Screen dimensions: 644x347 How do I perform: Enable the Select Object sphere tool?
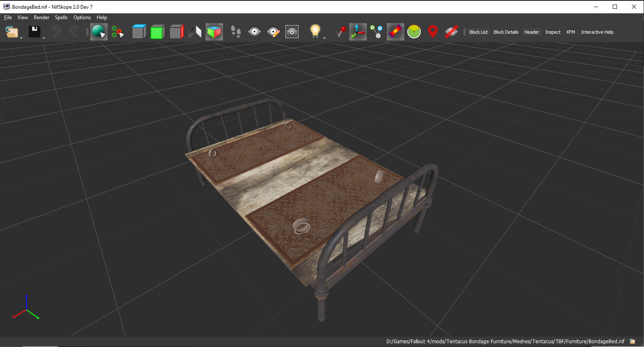[x=99, y=32]
